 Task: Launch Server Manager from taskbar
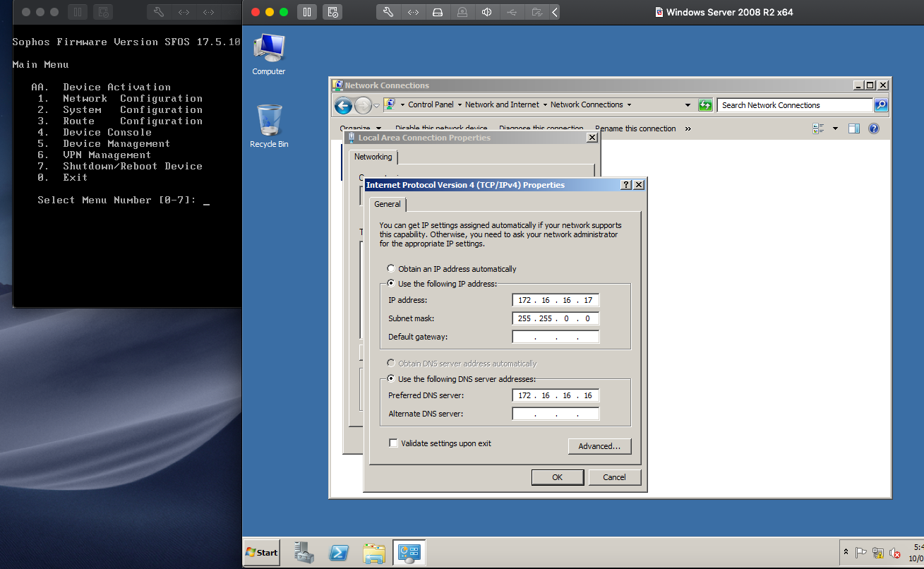304,553
